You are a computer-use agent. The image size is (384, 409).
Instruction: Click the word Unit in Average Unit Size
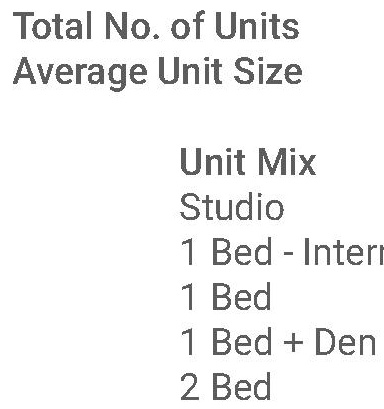click(x=190, y=71)
